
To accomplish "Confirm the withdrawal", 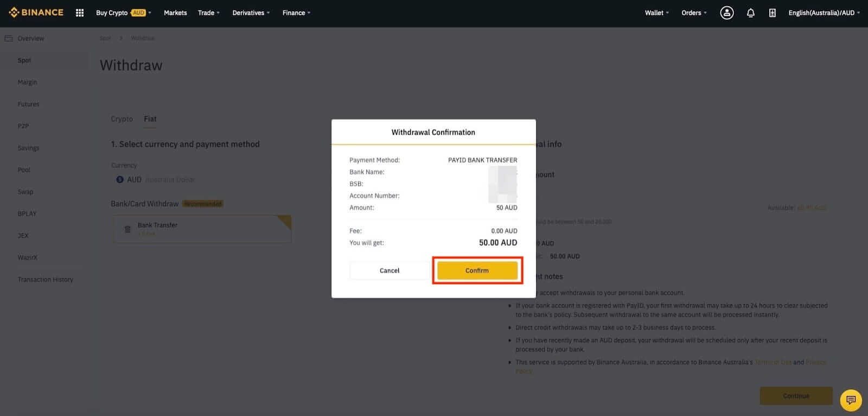I will (x=477, y=270).
